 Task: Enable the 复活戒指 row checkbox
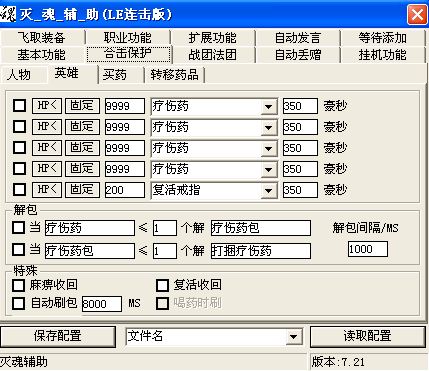(x=19, y=190)
